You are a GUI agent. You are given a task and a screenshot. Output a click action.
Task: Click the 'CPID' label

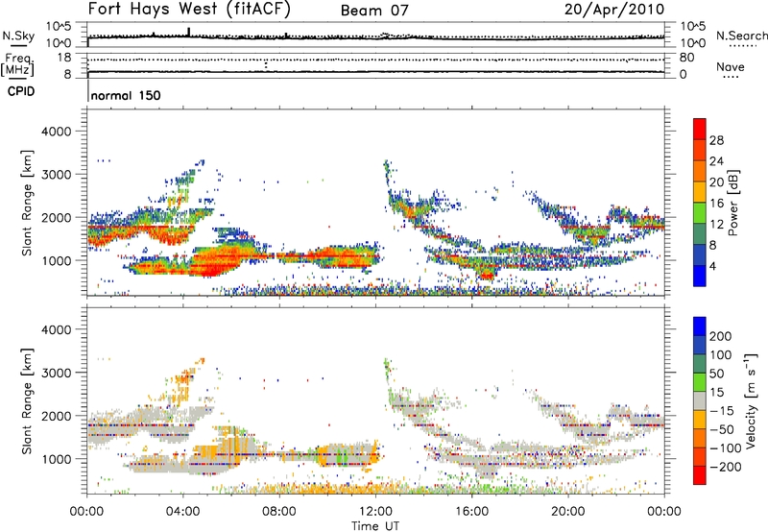[x=21, y=91]
